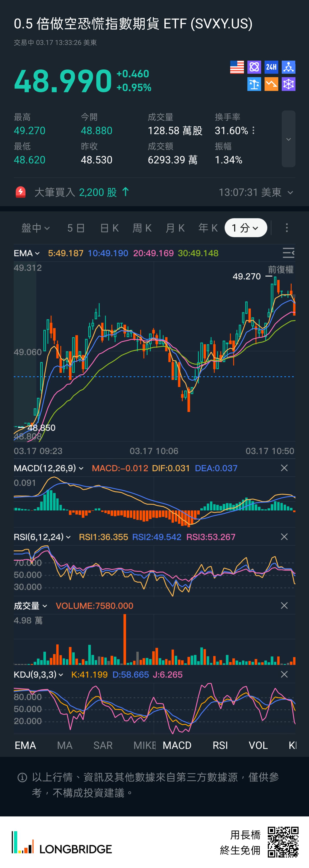Select SAR in bottom indicator bar
This screenshot has height=868, width=309.
tap(103, 745)
